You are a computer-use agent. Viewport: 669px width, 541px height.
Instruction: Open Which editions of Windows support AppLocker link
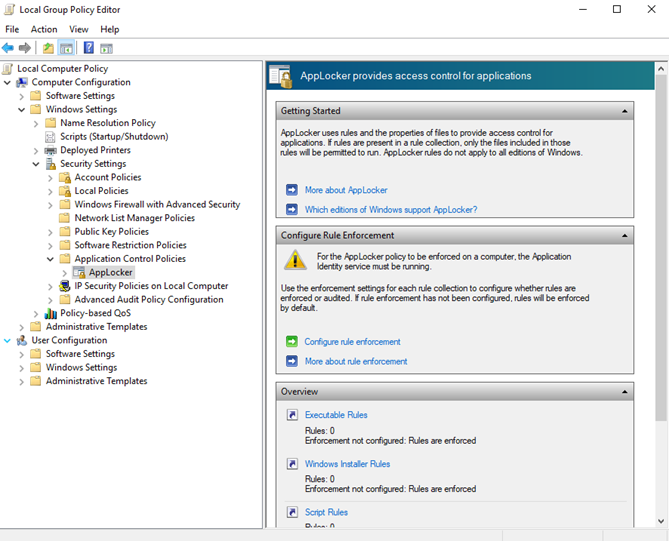391,210
